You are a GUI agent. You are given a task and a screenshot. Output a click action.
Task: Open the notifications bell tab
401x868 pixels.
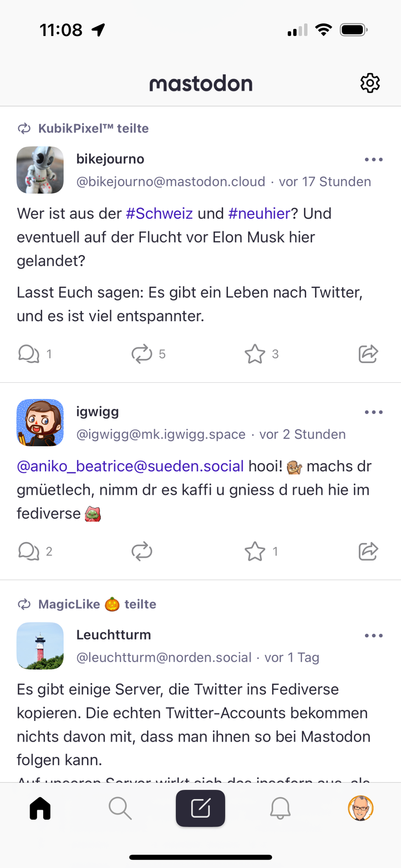pyautogui.click(x=280, y=808)
